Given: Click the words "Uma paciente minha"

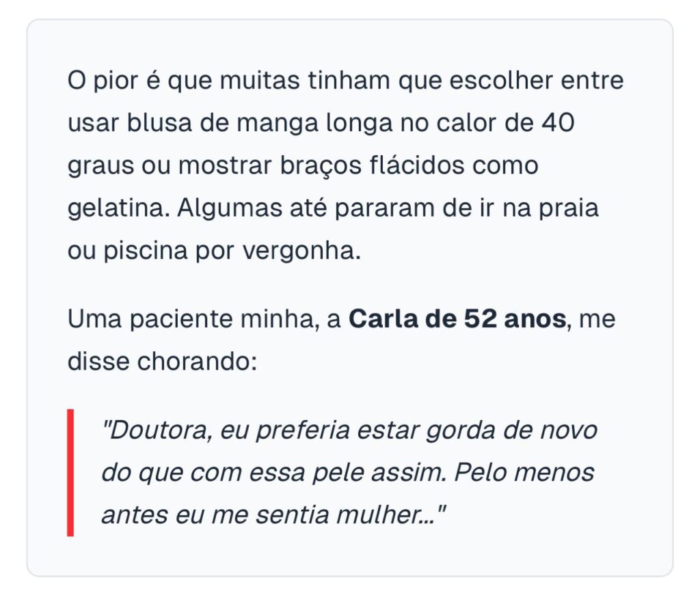Looking at the screenshot, I should click(193, 320).
